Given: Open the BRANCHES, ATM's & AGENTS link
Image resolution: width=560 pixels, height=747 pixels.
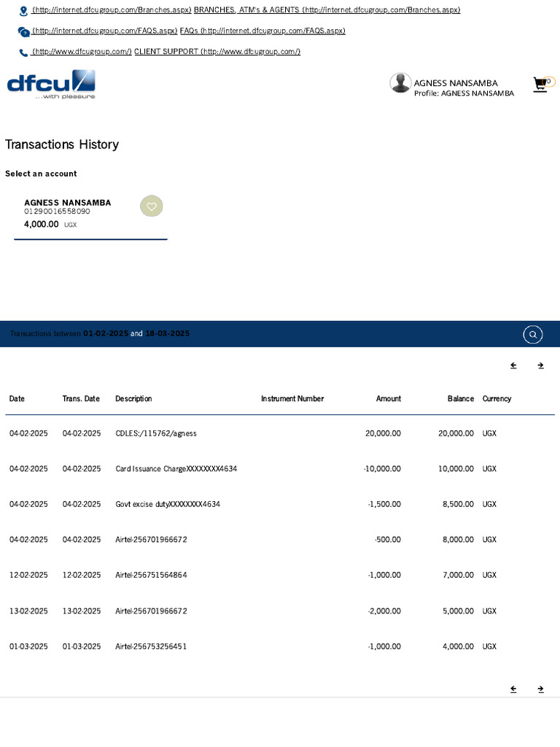Looking at the screenshot, I should (x=327, y=10).
